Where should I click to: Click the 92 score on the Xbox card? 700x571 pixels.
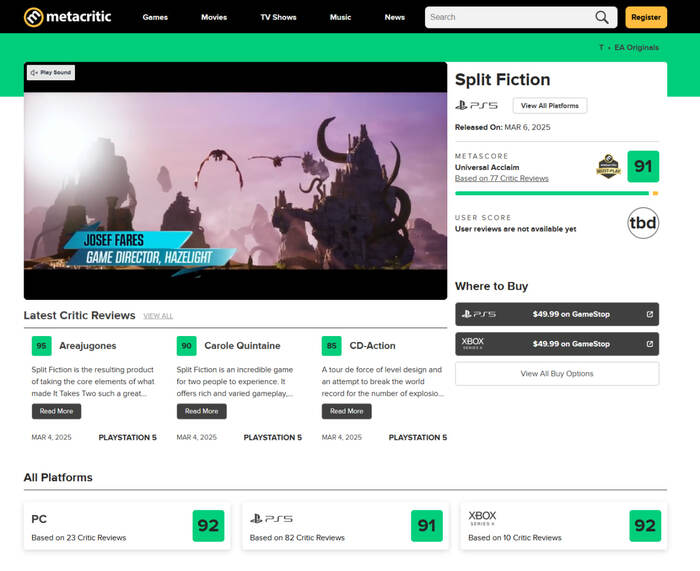point(645,526)
